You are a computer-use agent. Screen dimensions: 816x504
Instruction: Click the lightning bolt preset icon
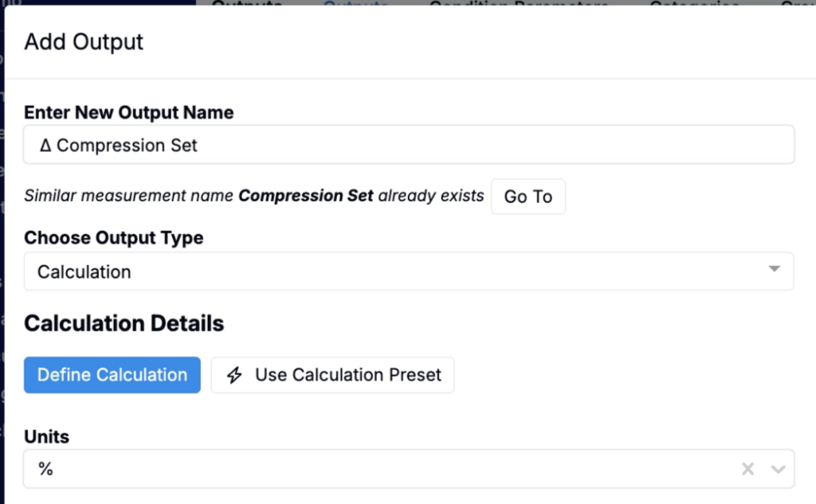click(x=234, y=375)
